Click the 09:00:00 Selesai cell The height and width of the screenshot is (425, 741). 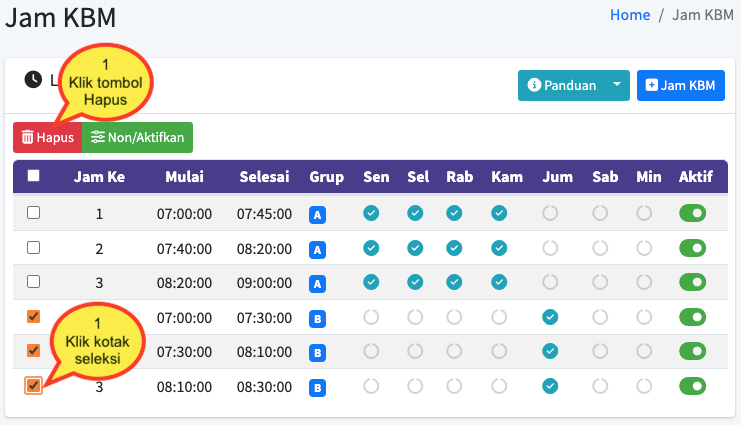(x=264, y=283)
